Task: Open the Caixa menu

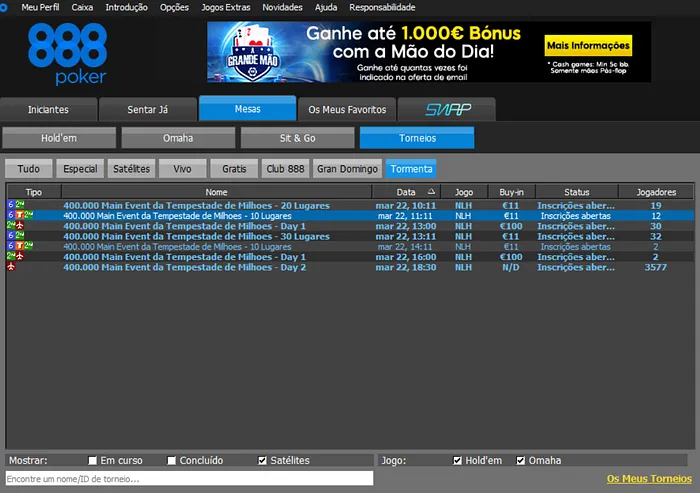Action: [x=82, y=8]
